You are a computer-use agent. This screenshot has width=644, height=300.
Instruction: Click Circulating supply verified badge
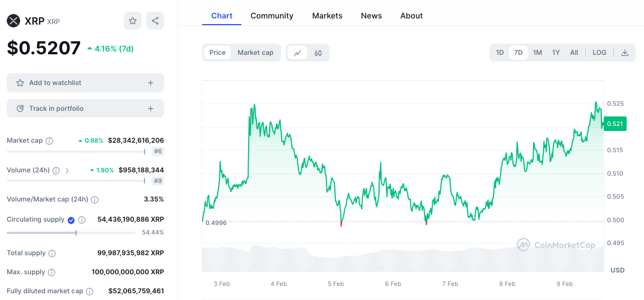click(71, 220)
